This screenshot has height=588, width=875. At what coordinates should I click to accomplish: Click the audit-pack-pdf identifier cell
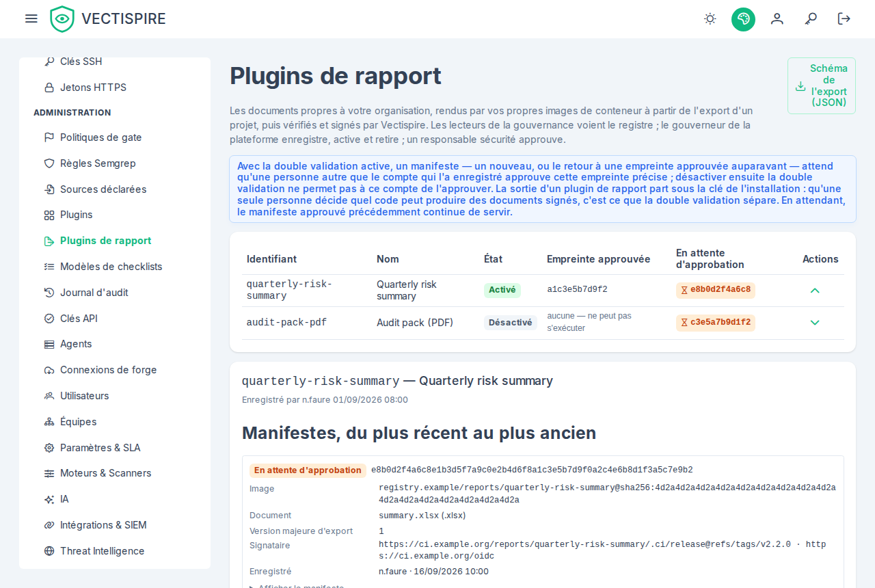[286, 323]
